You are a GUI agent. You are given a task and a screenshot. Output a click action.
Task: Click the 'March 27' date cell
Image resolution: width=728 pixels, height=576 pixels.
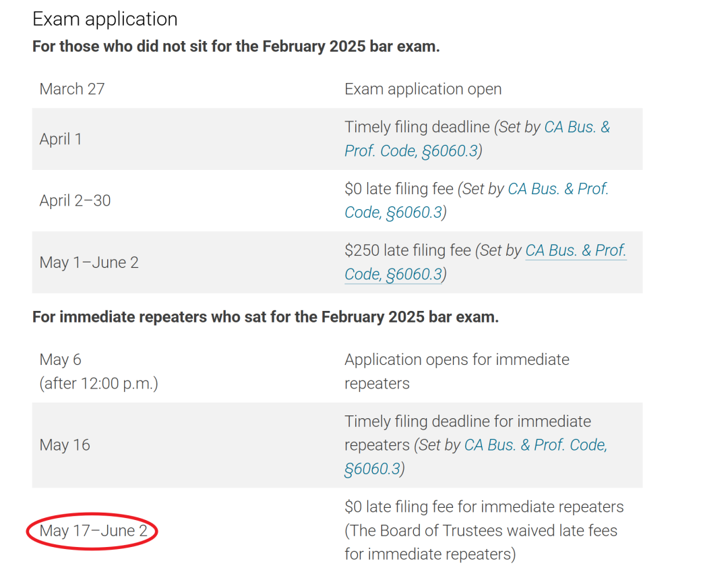(x=72, y=89)
